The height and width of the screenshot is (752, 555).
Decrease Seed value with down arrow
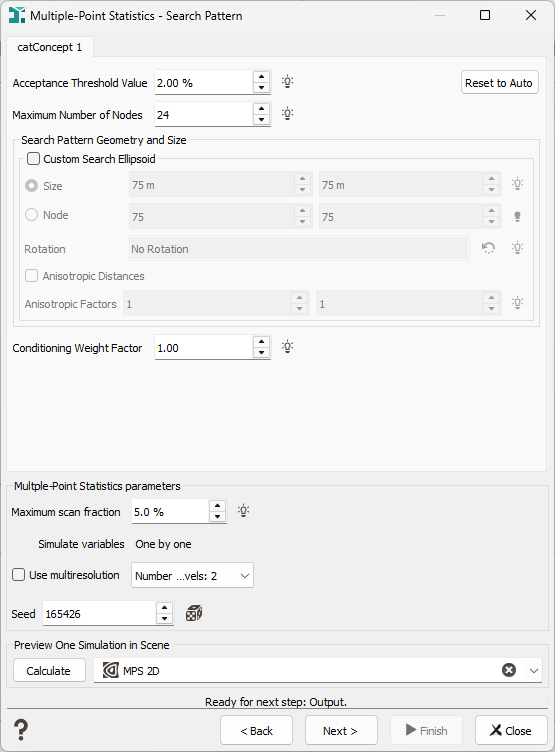[165, 619]
